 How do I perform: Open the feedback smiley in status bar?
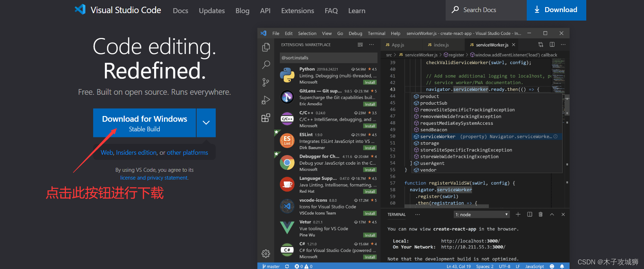pyautogui.click(x=552, y=266)
